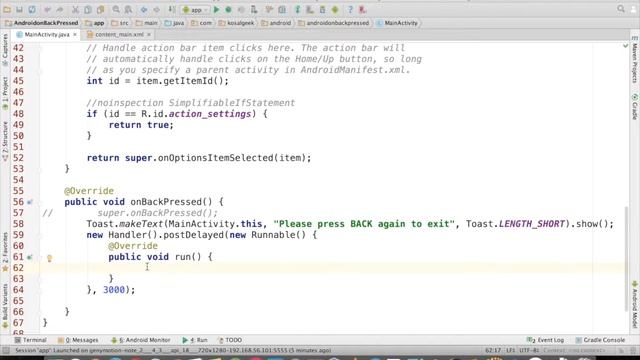Click the editor vertical scrollbar
The width and height of the screenshot is (640, 360).
coord(626,259)
